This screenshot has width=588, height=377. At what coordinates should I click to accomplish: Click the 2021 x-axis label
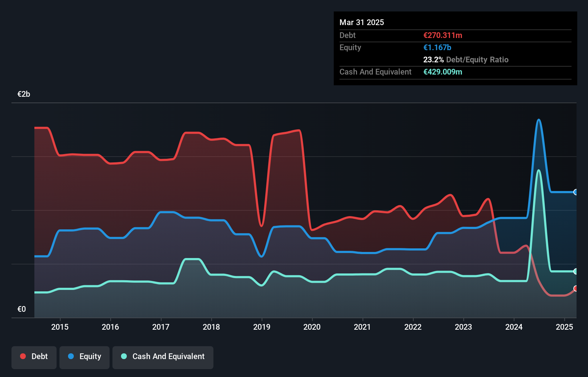click(x=362, y=327)
